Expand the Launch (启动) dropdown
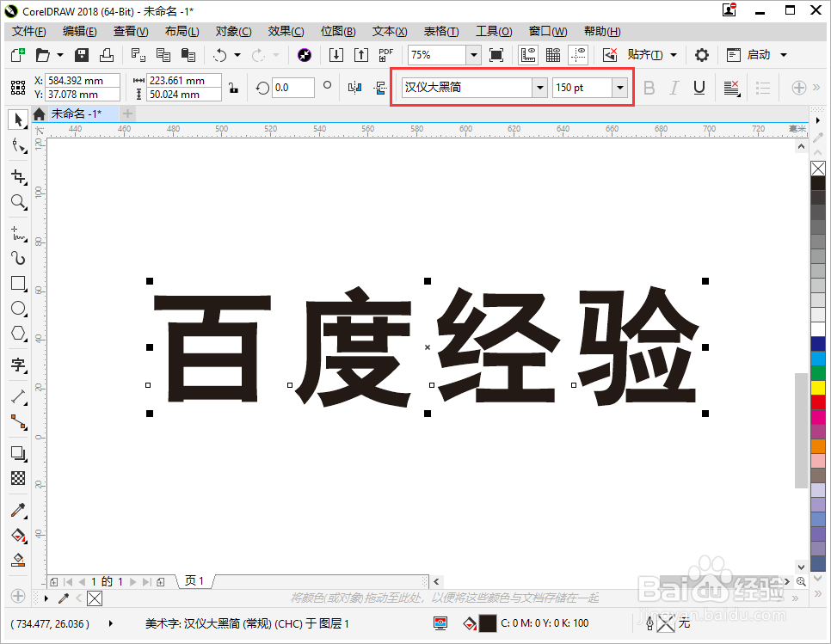 click(784, 54)
